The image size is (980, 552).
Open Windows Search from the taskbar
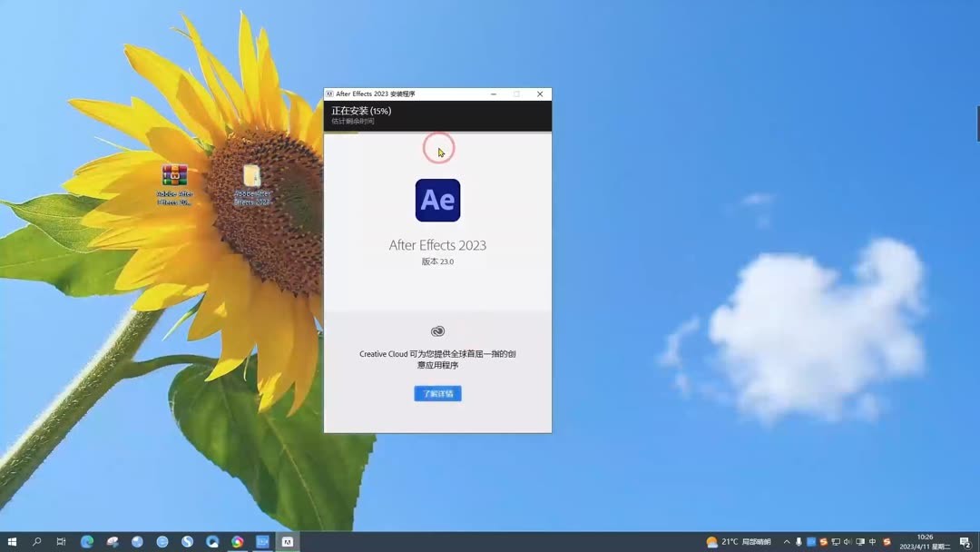coord(36,542)
